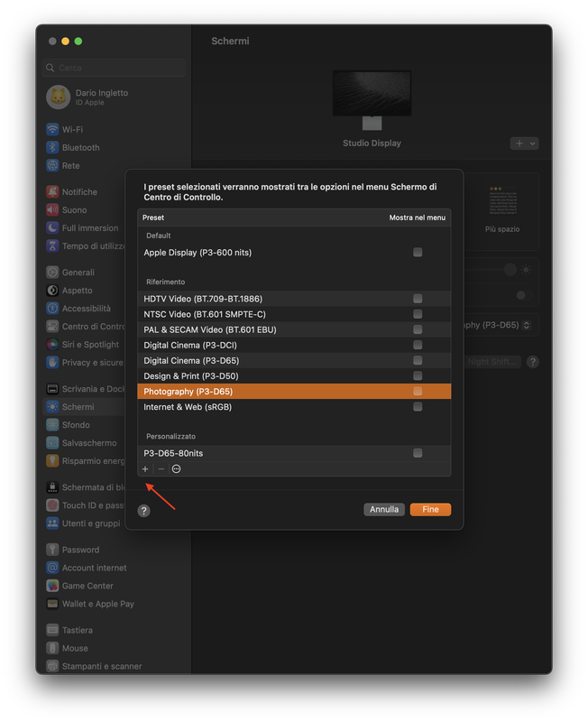Select Internet & Web (sRGB) row
588x722 pixels.
[x=294, y=407]
